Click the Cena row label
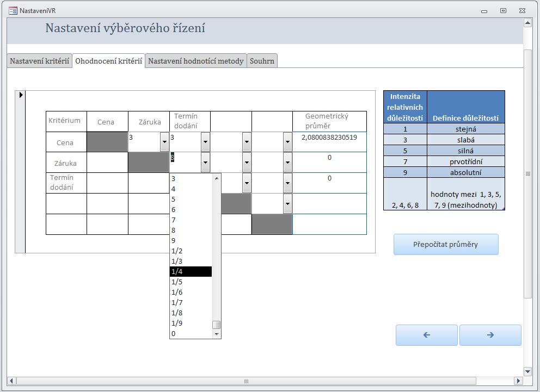540x392 pixels. [66, 142]
